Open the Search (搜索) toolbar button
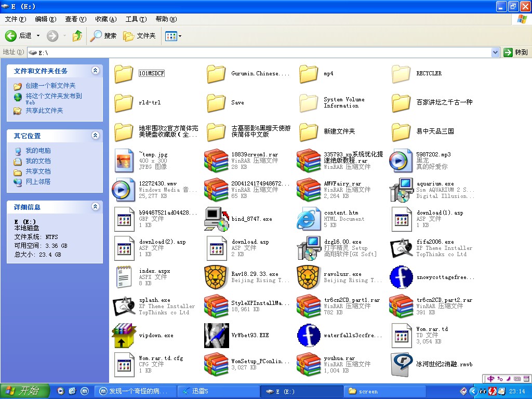This screenshot has height=399, width=532. (103, 36)
